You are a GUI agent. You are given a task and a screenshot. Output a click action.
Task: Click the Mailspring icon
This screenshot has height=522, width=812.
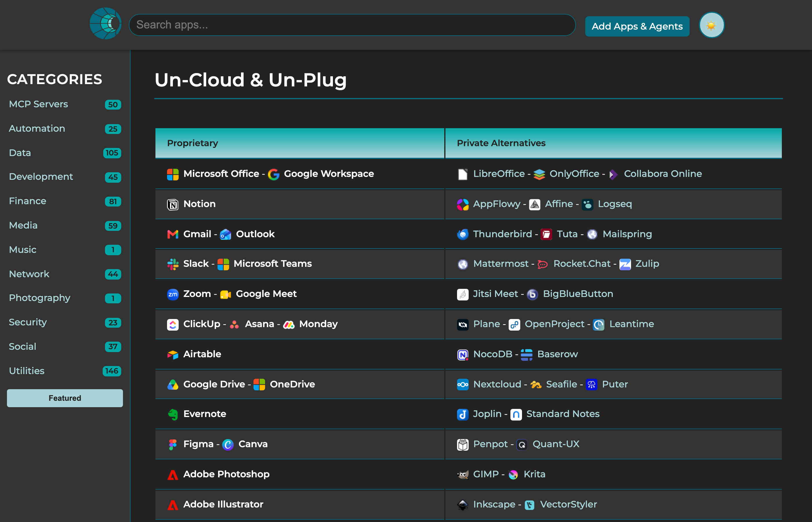tap(592, 234)
